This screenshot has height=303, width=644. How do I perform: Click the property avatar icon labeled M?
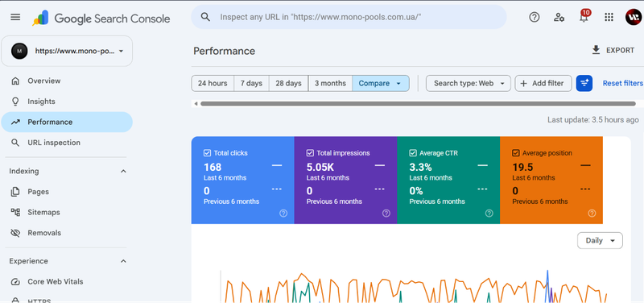click(x=19, y=51)
